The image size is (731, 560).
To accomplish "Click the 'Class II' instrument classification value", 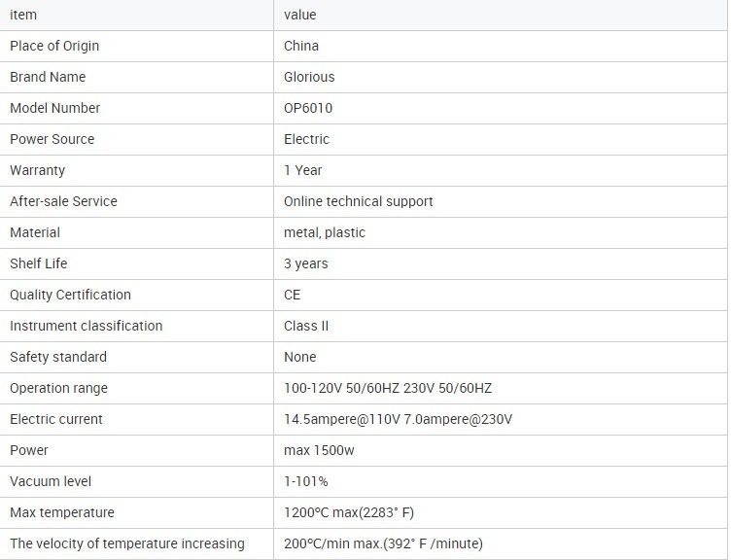I will (306, 326).
